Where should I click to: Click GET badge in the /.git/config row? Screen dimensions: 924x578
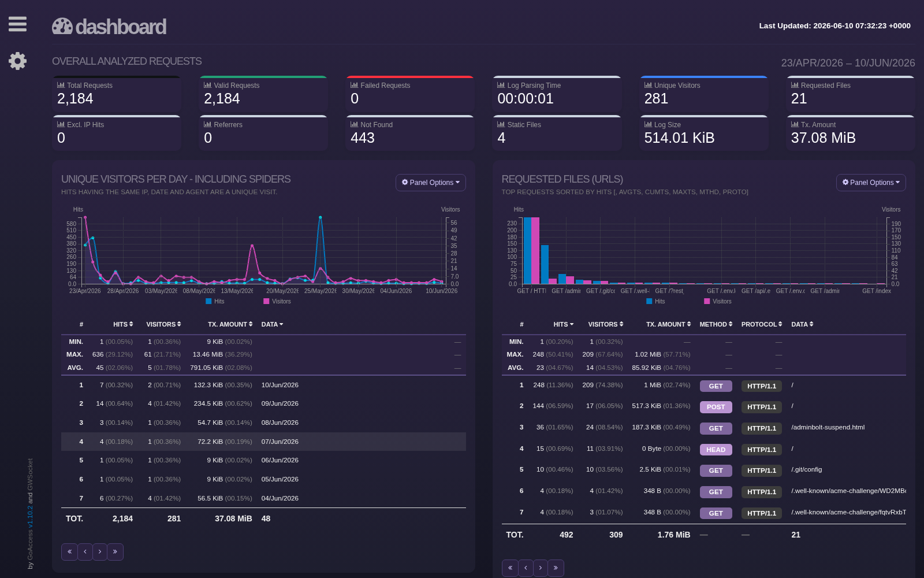pos(716,470)
